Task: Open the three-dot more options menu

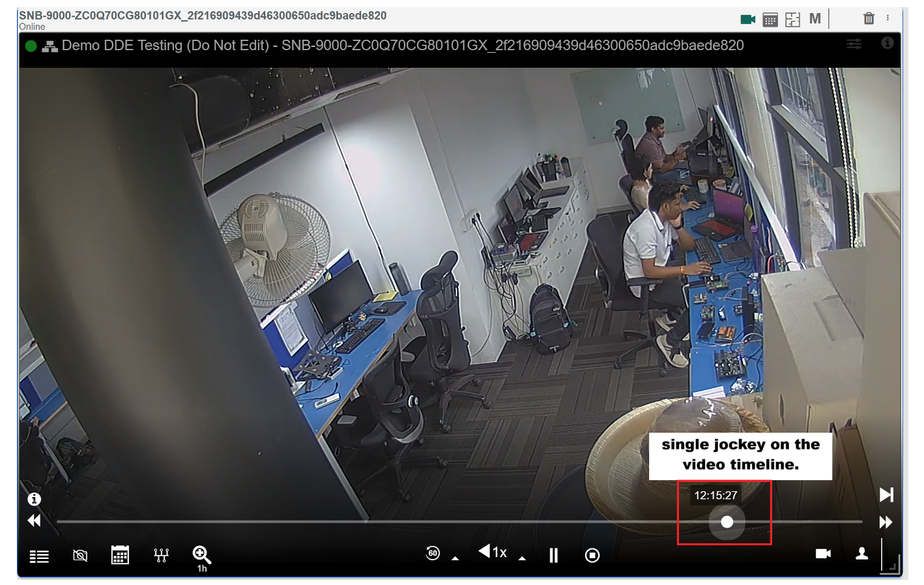Action: (888, 18)
